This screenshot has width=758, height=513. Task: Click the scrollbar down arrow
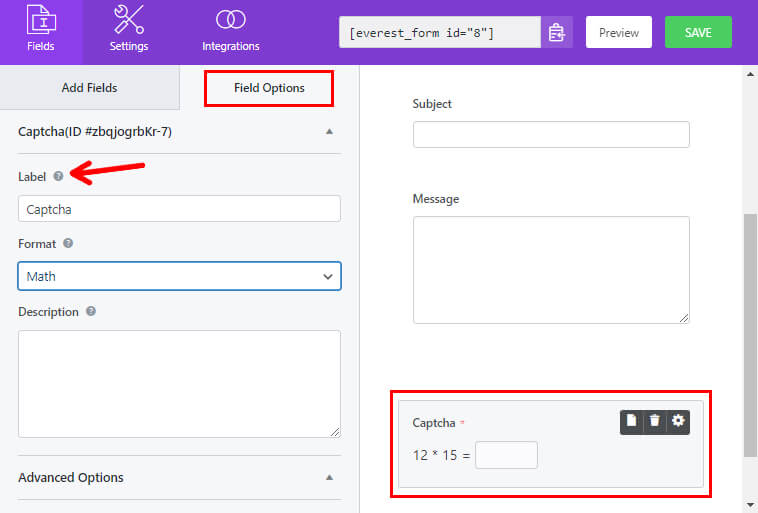pos(750,505)
